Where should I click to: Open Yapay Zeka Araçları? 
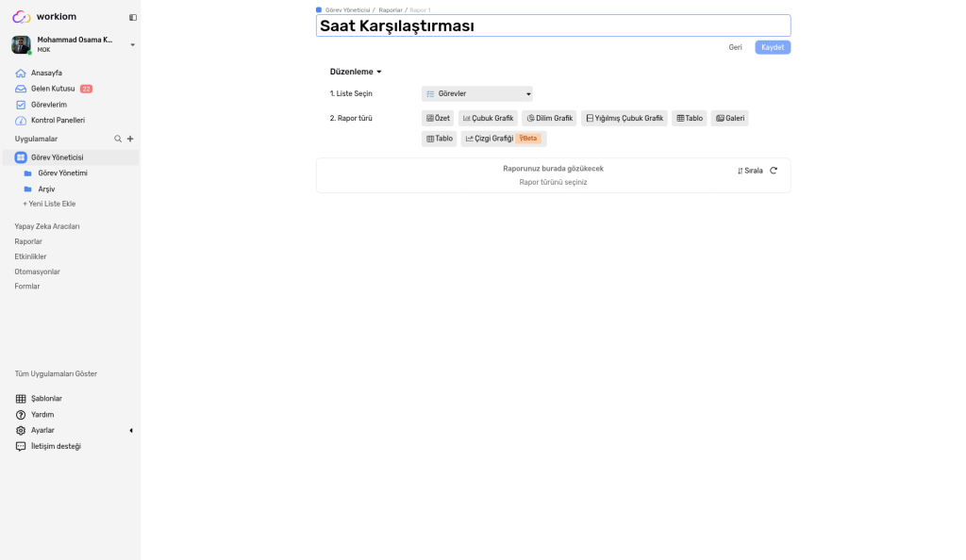pyautogui.click(x=47, y=226)
